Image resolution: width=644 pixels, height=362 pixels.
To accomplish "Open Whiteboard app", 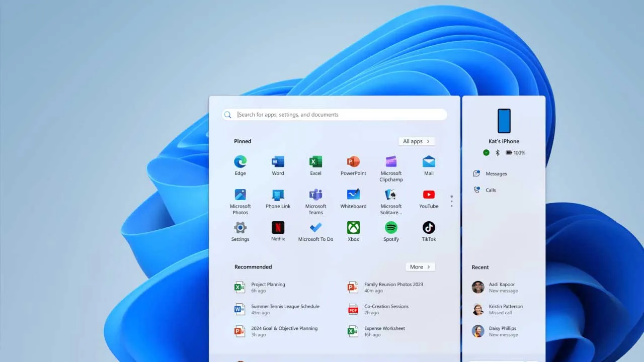I will (353, 199).
